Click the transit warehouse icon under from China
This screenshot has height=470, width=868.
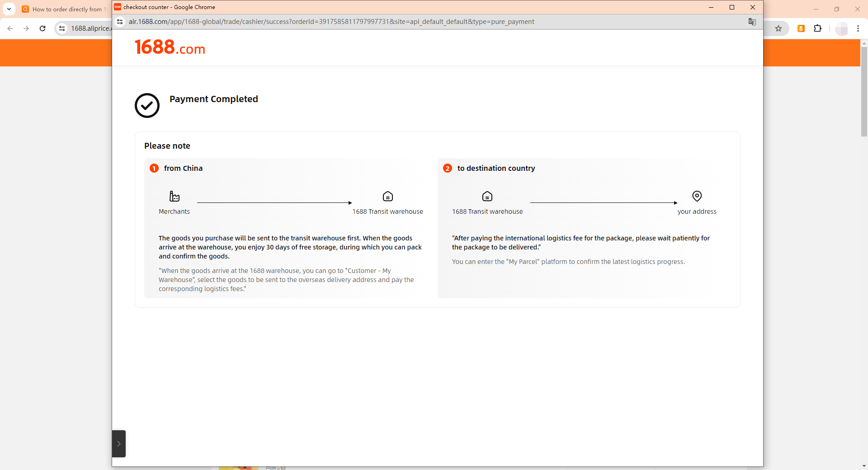pyautogui.click(x=388, y=196)
